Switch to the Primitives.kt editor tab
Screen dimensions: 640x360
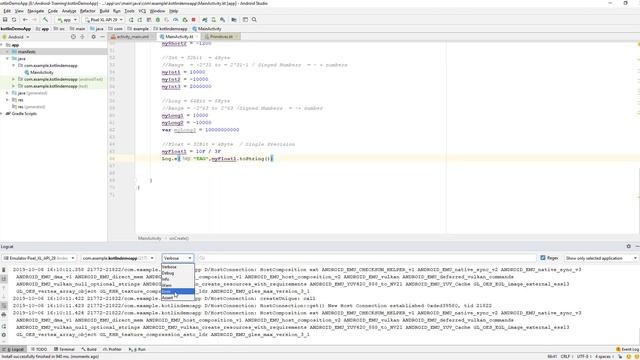click(220, 37)
